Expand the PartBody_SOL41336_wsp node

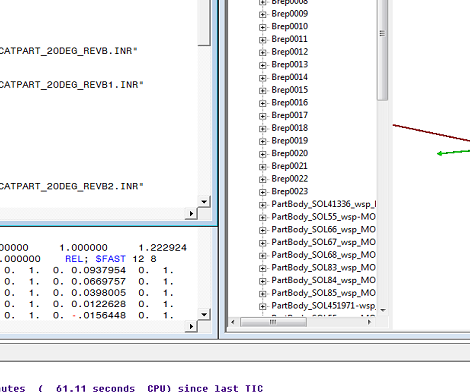pyautogui.click(x=263, y=205)
